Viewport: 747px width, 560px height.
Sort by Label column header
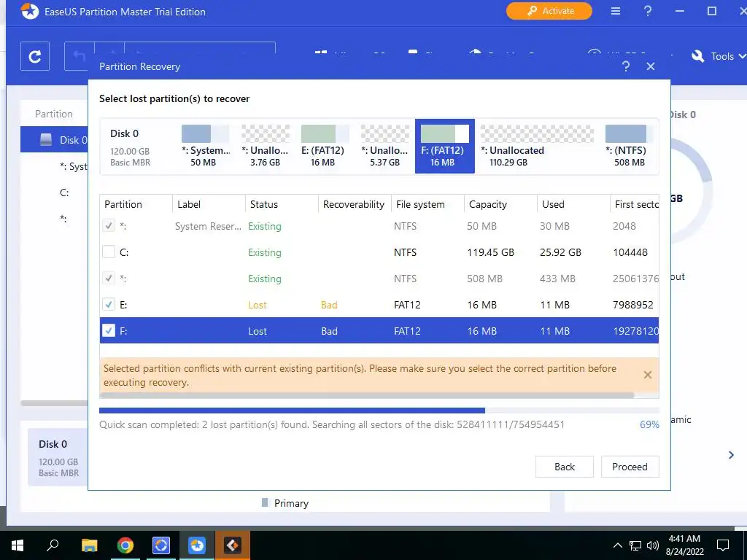click(x=209, y=204)
